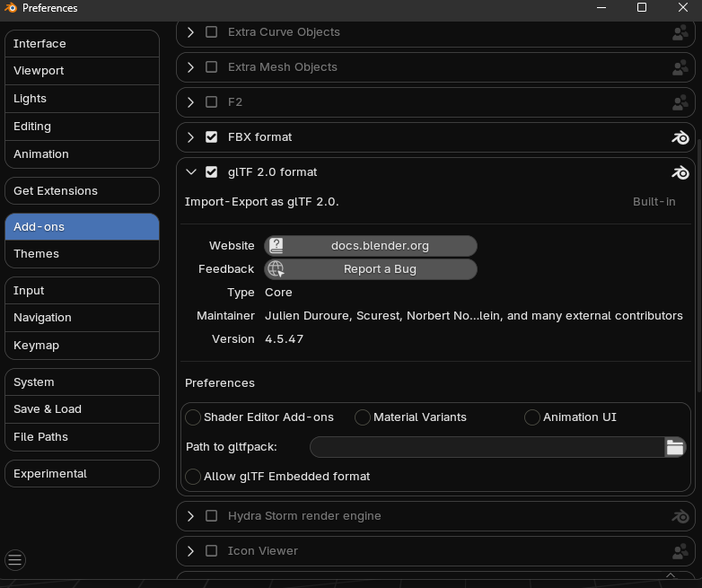The height and width of the screenshot is (588, 702).
Task: Open the Themes section
Action: 82,254
